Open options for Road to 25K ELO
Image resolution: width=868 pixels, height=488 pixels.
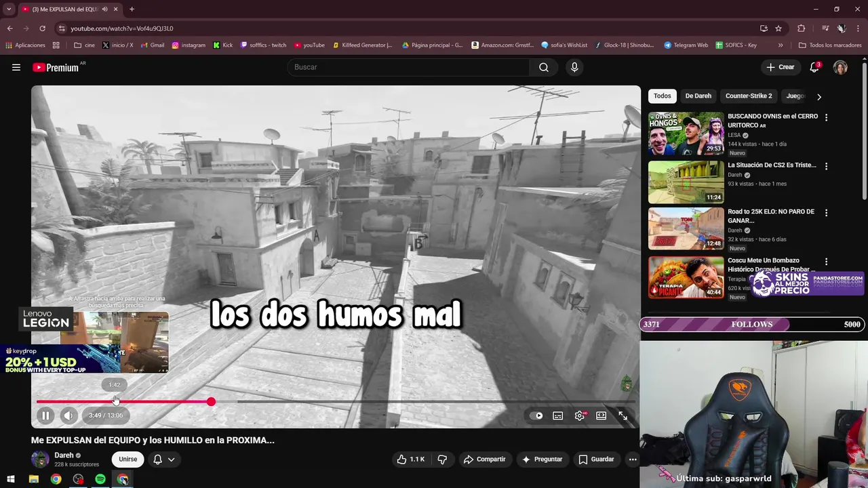click(826, 213)
